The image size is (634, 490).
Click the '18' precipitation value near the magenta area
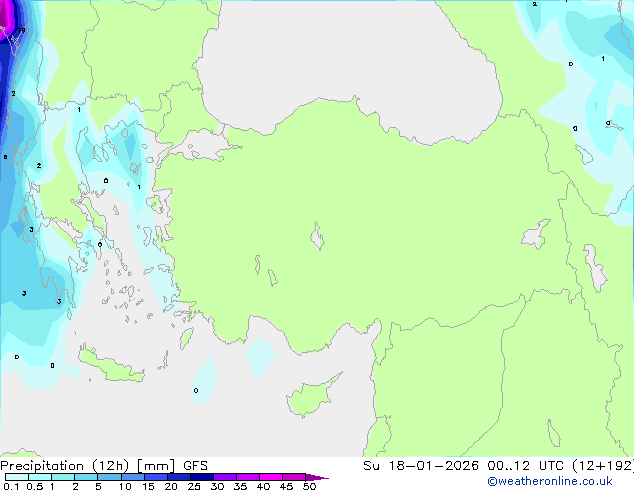pos(21,30)
